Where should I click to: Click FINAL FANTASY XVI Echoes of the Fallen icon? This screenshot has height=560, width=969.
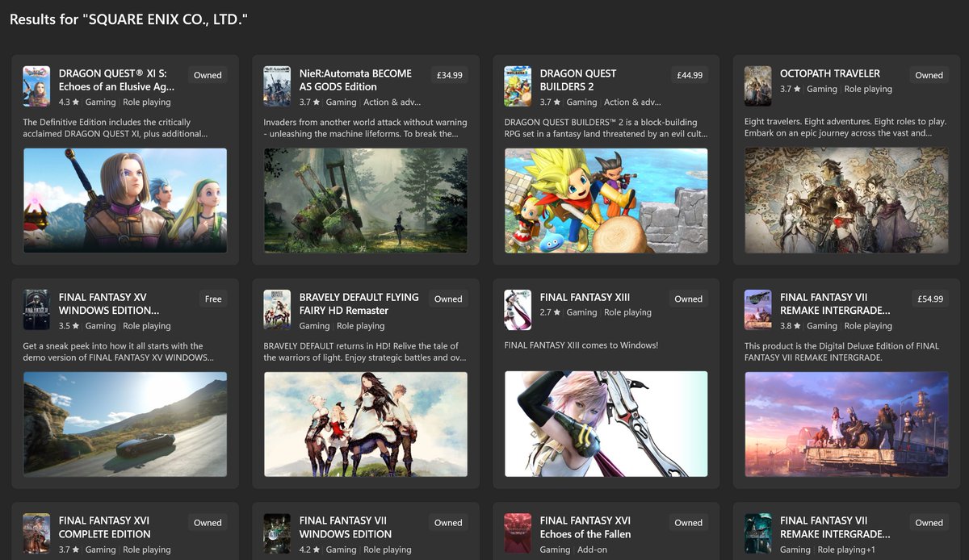[x=518, y=533]
